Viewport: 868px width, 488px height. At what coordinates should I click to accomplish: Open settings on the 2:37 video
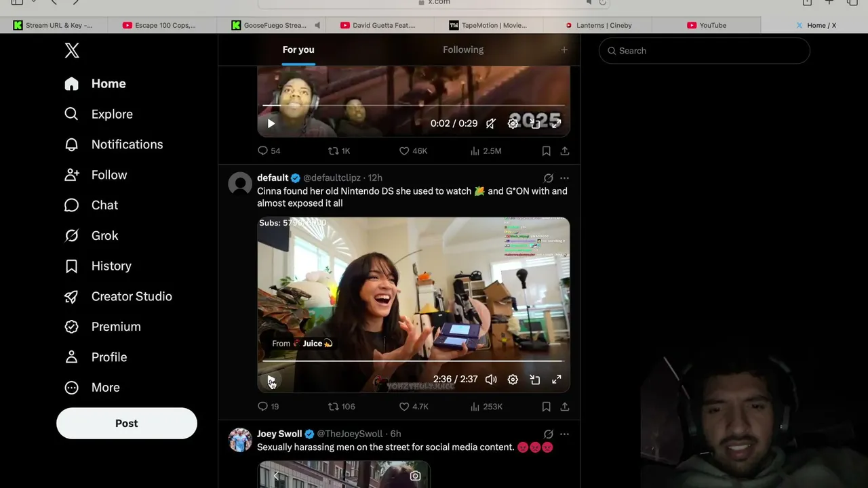point(513,380)
